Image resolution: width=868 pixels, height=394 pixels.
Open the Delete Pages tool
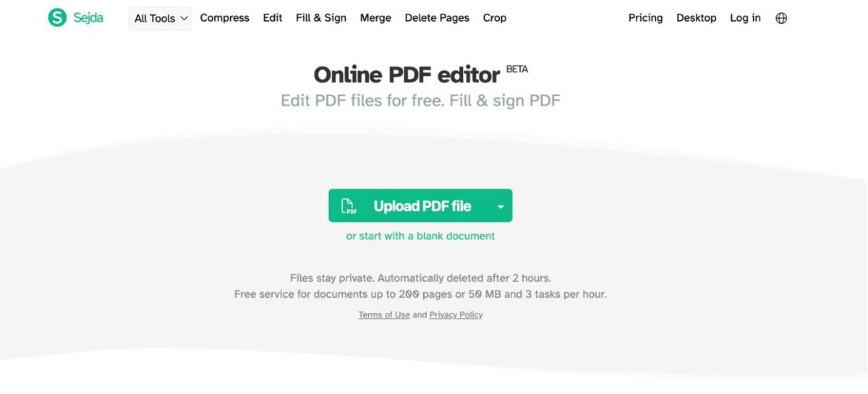click(x=437, y=18)
